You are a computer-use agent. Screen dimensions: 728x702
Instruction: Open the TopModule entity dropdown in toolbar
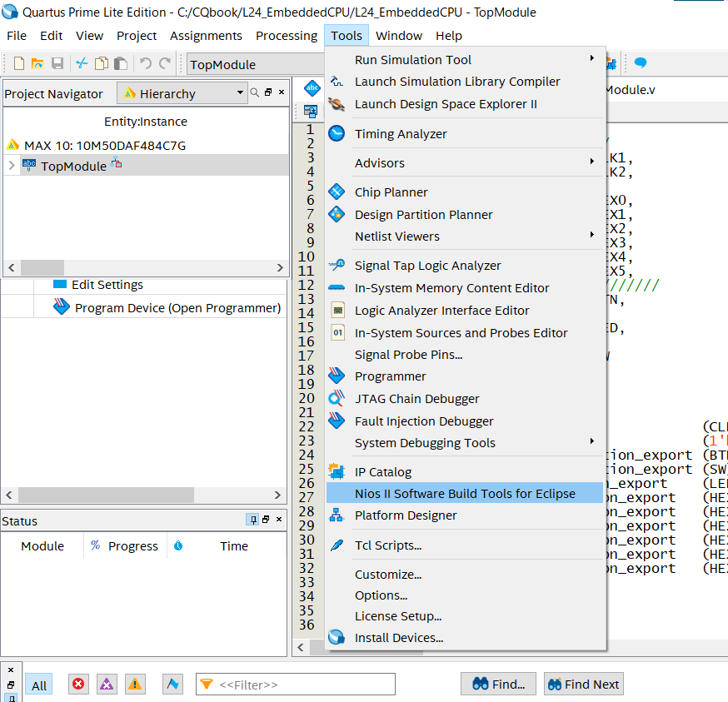[x=256, y=64]
